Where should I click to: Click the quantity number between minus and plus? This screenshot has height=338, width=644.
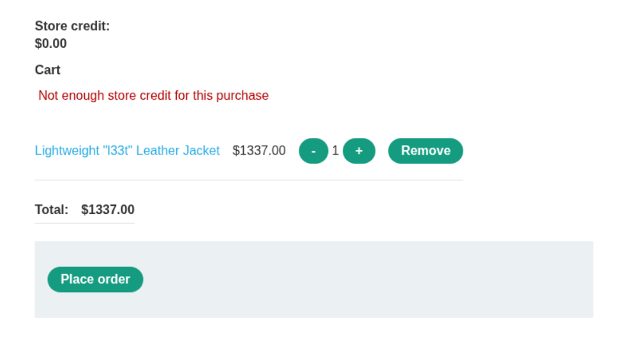[x=335, y=151]
